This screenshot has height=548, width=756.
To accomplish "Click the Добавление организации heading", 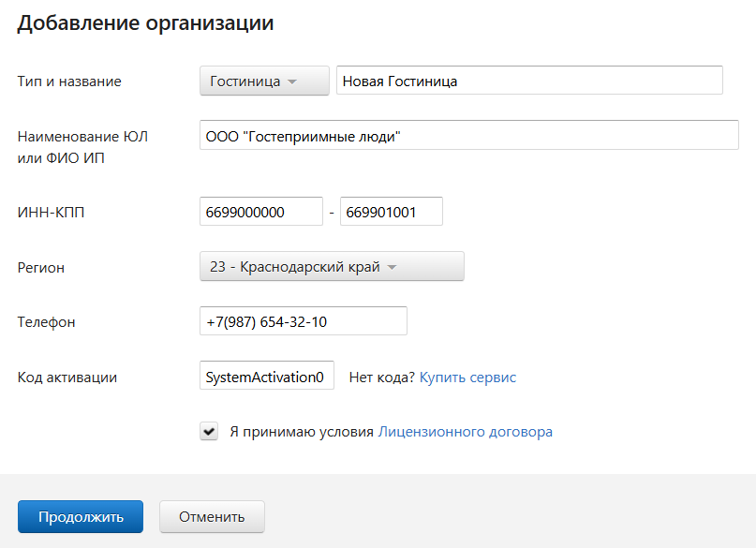I will [145, 23].
